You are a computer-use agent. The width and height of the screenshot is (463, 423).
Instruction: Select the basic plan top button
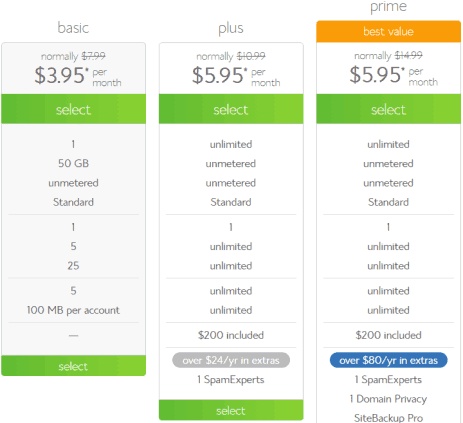tap(73, 109)
